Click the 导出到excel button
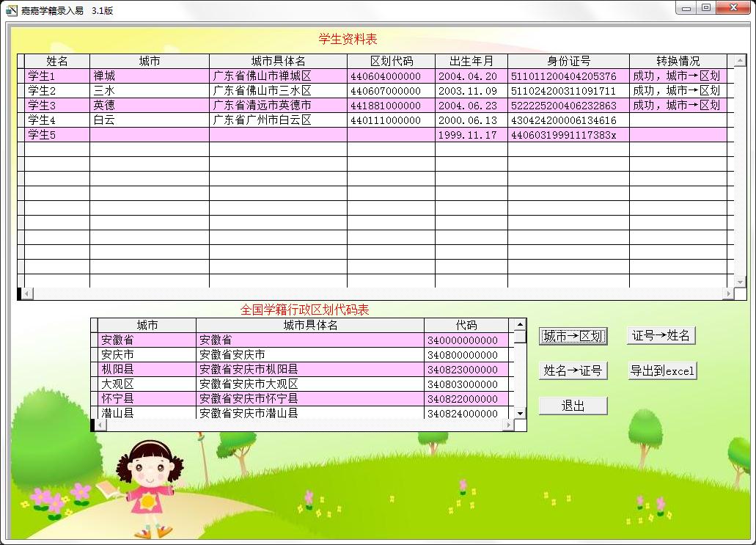This screenshot has width=756, height=545. tap(662, 371)
